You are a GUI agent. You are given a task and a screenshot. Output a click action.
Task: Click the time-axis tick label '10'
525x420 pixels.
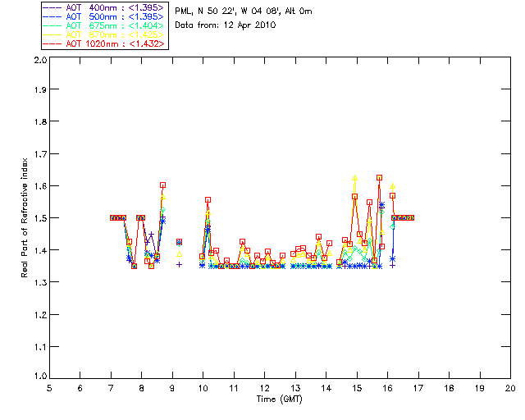click(203, 388)
